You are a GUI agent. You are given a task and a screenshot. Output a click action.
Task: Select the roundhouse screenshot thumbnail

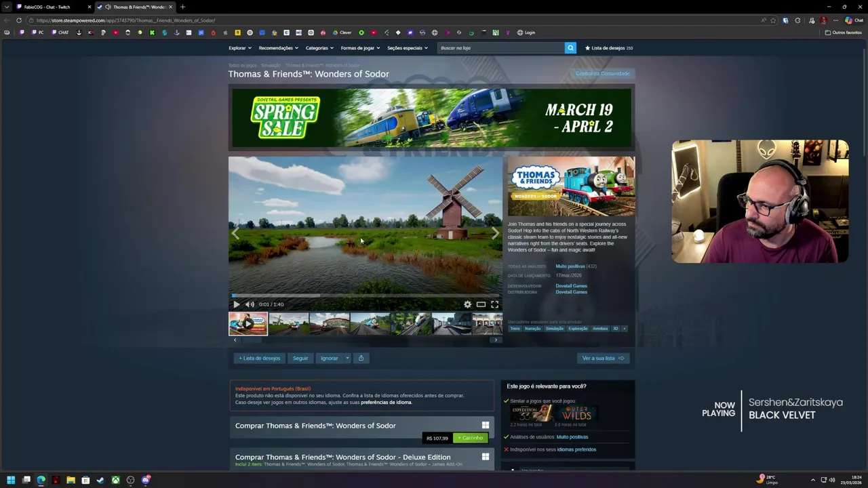pyautogui.click(x=329, y=324)
